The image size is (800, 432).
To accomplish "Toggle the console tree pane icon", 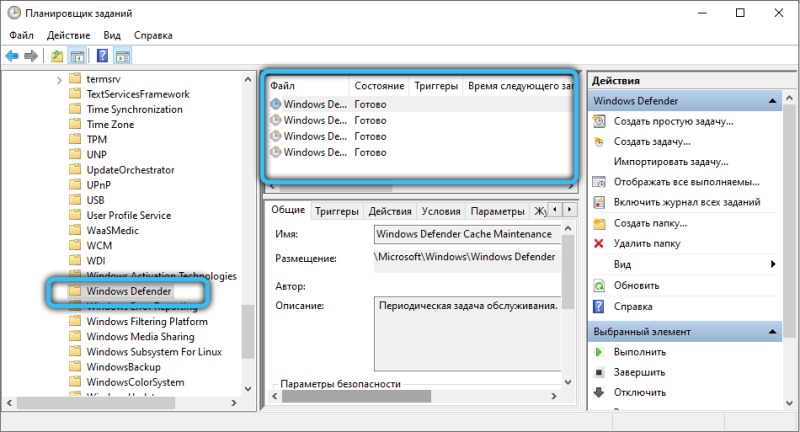I will pos(77,56).
